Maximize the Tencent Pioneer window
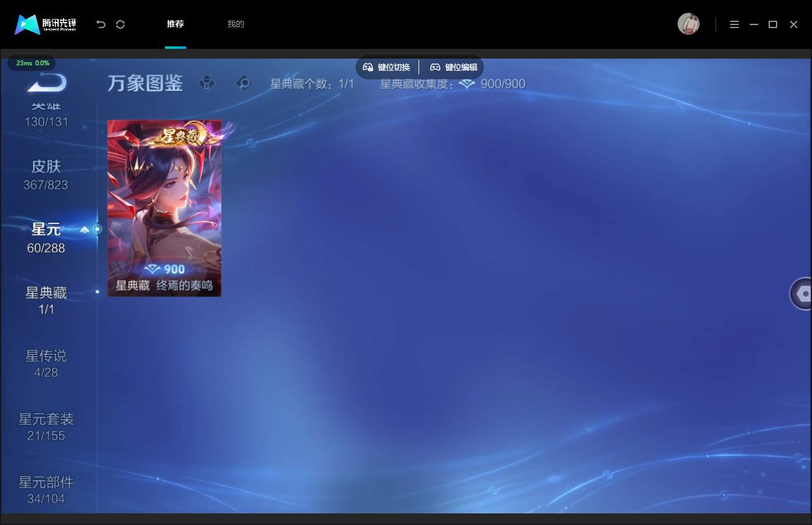812x525 pixels. [773, 24]
